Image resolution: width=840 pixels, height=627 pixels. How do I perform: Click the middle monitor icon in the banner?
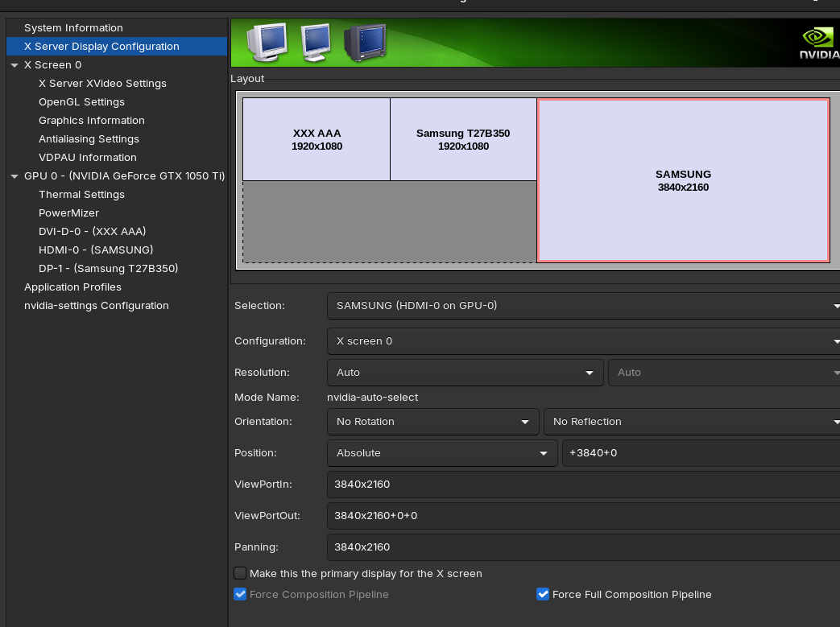[316, 42]
